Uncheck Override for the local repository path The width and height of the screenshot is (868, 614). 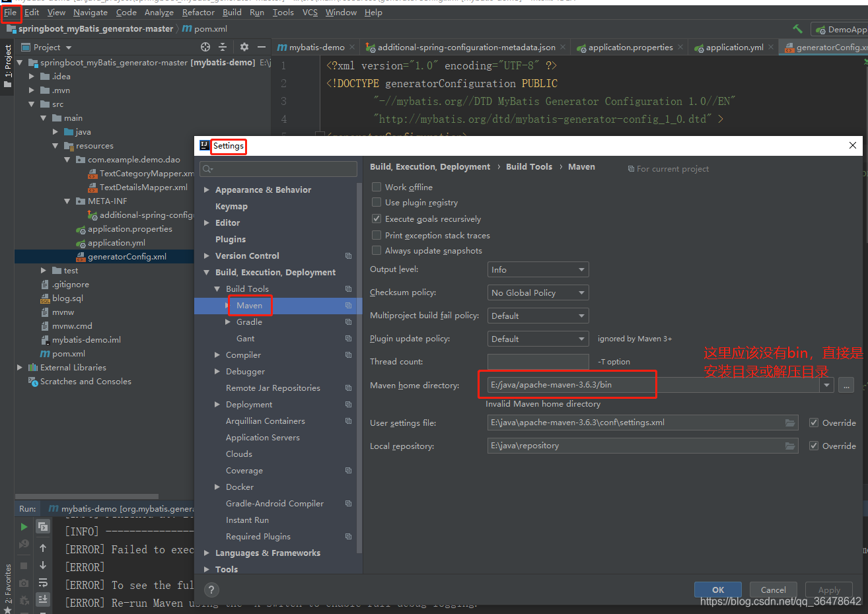pos(813,446)
